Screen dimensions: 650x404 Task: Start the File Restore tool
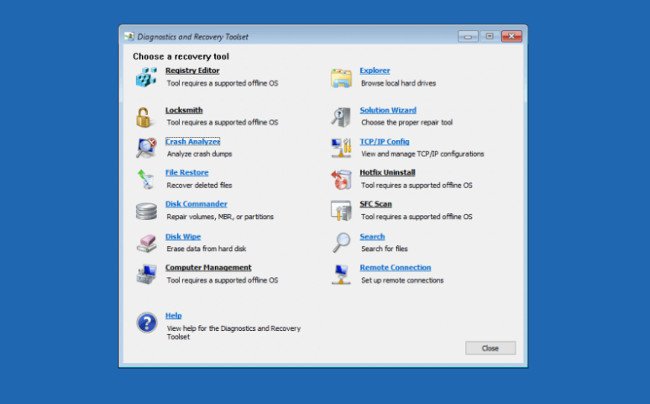187,172
